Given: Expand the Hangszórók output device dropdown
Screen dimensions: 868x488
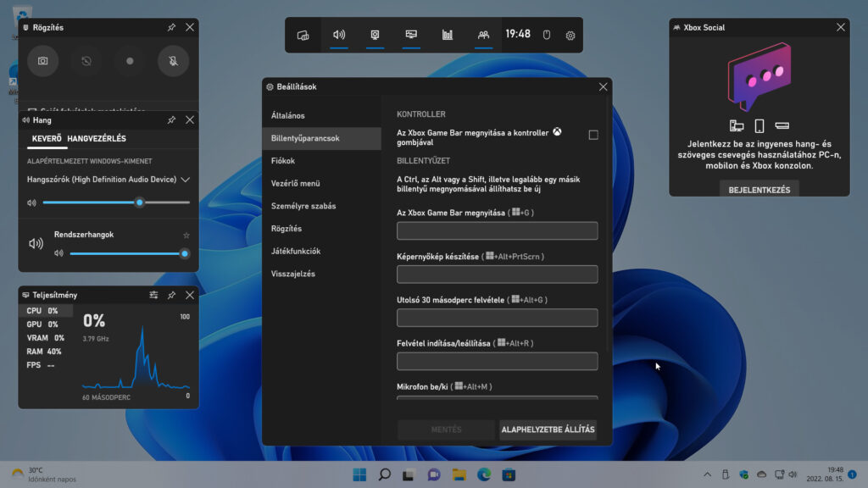Looking at the screenshot, I should (186, 180).
